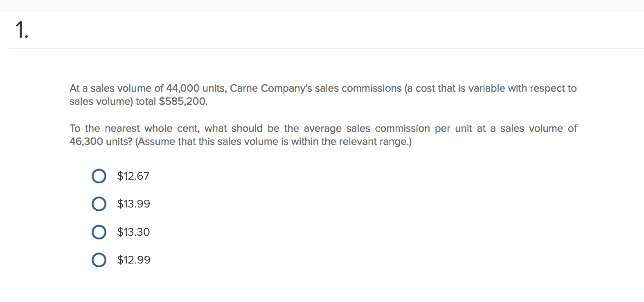644x302 pixels.
Task: Select the $13.99 radio button
Action: 99,204
